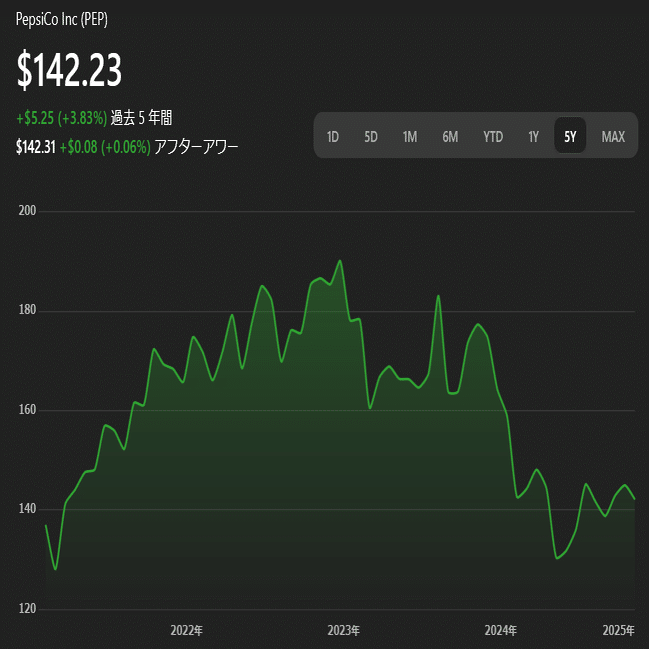Switch chart to 6M range
The height and width of the screenshot is (649, 649).
[450, 136]
